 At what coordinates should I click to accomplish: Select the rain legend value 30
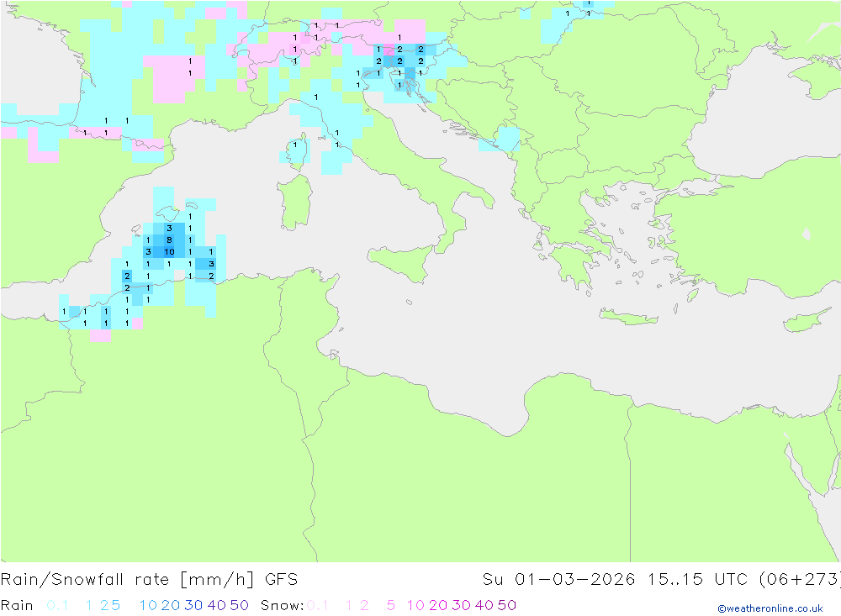[193, 605]
